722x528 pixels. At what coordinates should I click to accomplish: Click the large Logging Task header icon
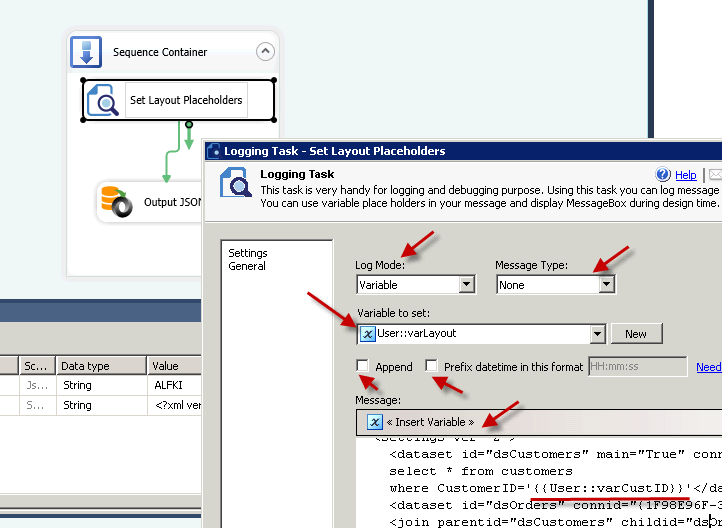click(234, 182)
